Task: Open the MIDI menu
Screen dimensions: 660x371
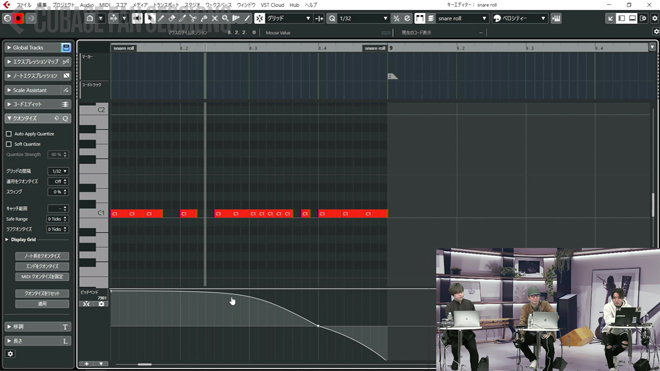Action: click(104, 5)
